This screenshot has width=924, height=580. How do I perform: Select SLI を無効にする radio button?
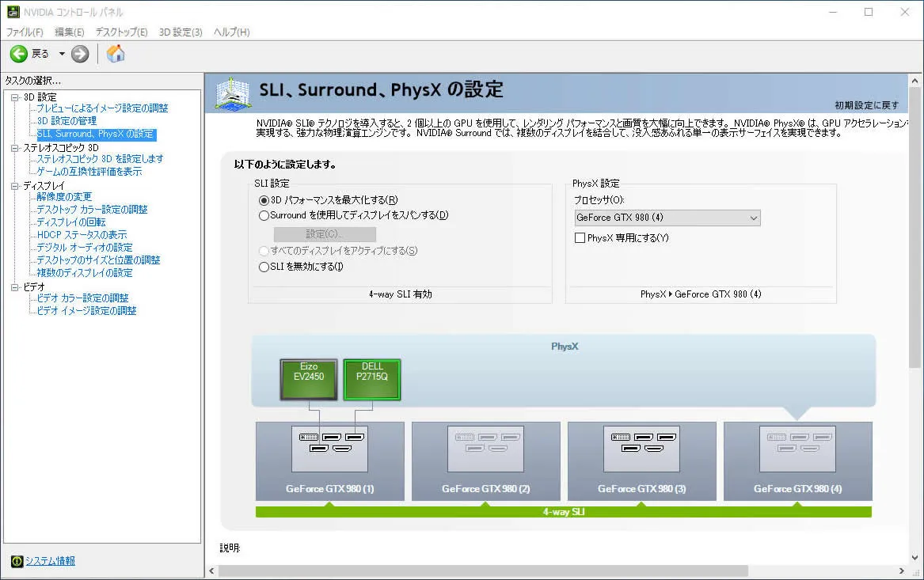[264, 267]
